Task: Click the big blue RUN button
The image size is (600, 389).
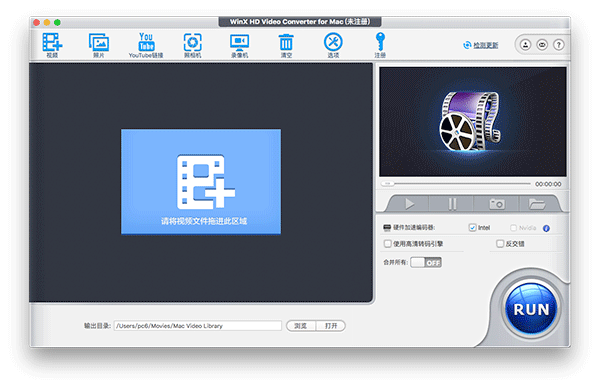Action: (x=531, y=309)
